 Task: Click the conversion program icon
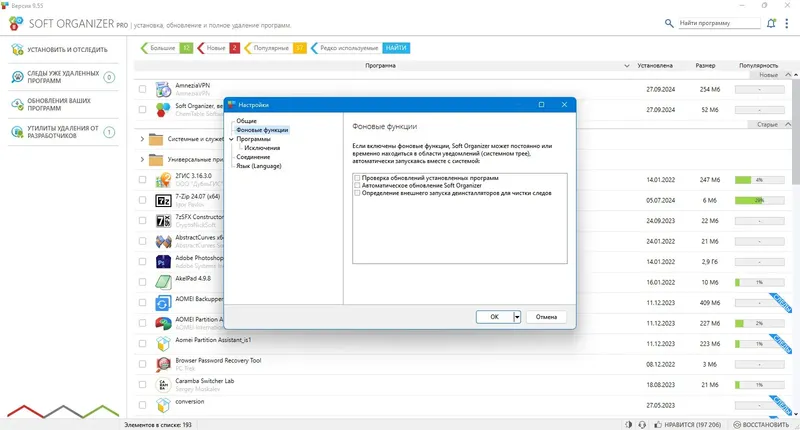163,405
